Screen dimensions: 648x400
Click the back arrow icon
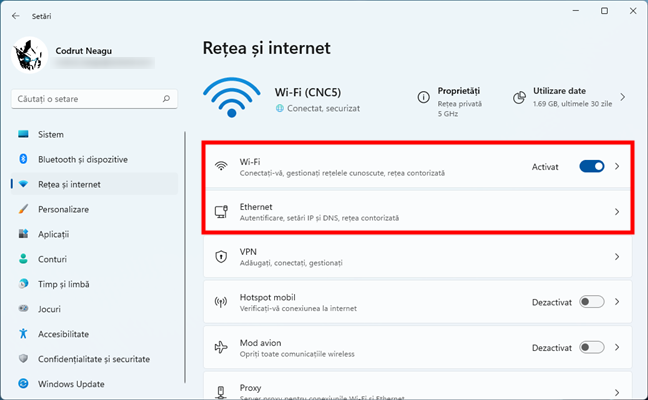coord(16,16)
